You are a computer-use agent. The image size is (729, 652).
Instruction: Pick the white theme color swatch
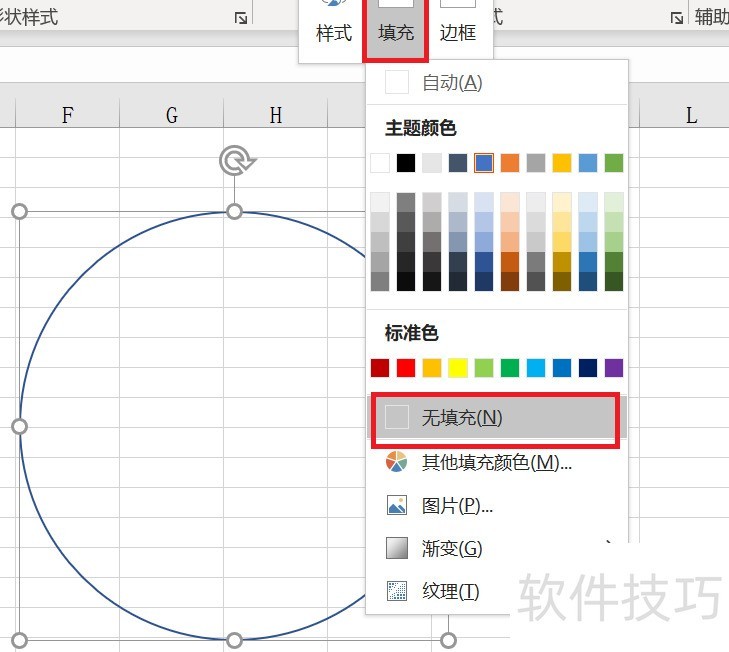[380, 163]
